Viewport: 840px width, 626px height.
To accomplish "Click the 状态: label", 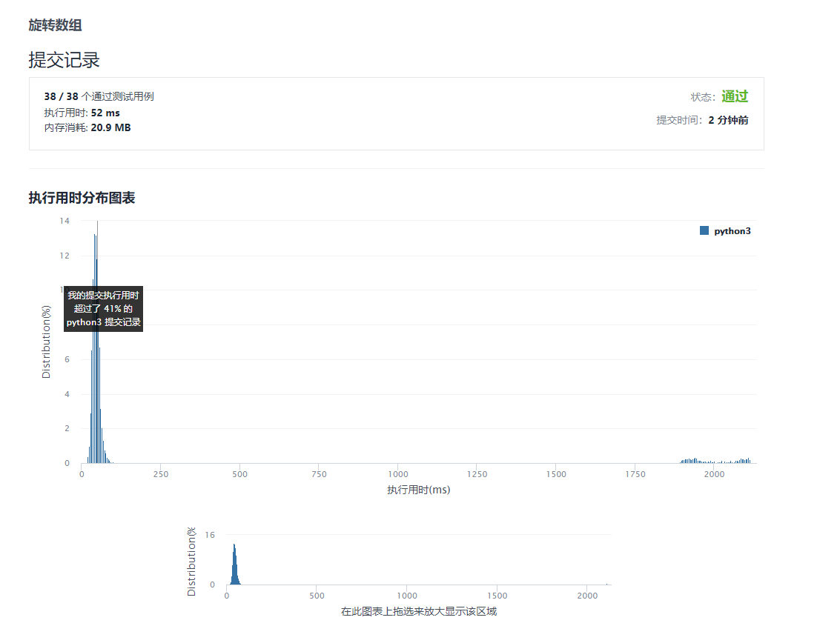I will tap(703, 97).
